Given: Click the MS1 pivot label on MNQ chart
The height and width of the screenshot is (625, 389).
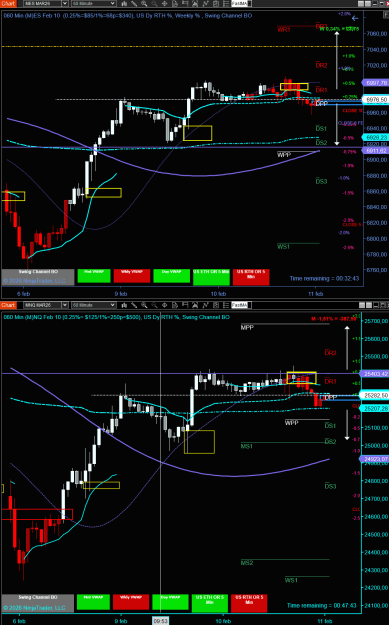Looking at the screenshot, I should 247,446.
